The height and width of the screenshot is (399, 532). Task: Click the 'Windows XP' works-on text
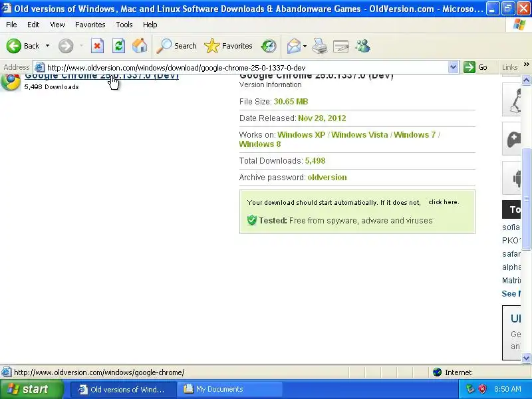(301, 135)
